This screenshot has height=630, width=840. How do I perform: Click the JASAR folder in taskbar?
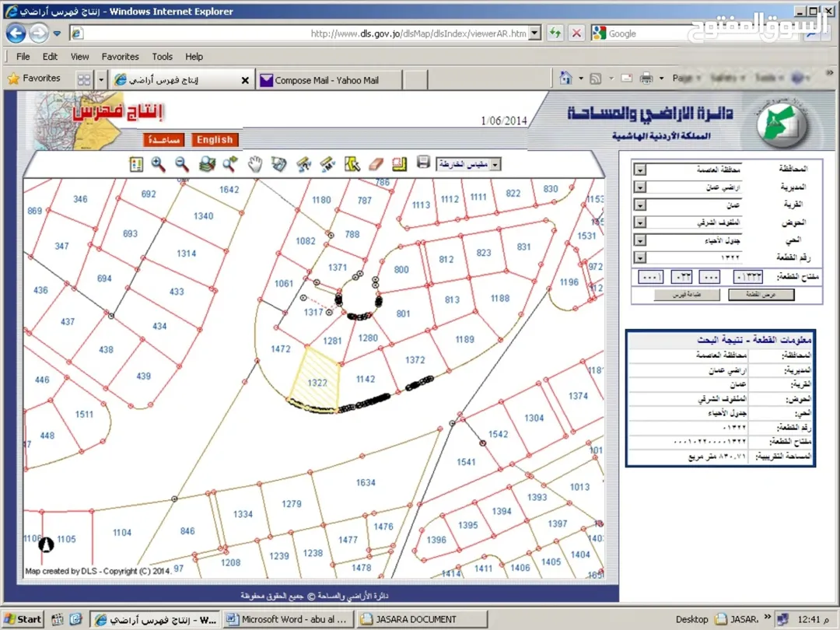tap(737, 619)
